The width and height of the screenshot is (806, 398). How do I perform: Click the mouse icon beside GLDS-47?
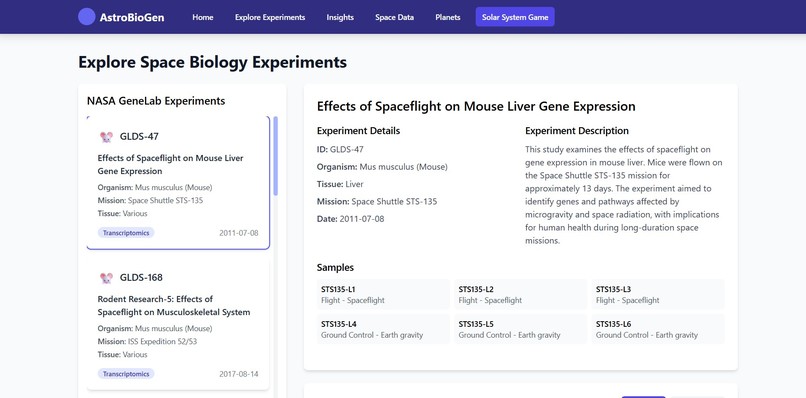[106, 137]
